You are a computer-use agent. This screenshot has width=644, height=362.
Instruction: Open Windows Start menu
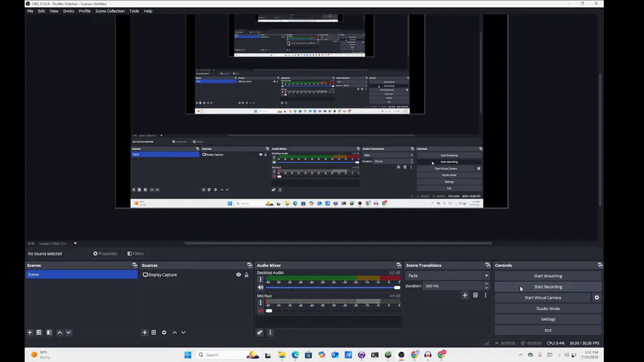187,355
